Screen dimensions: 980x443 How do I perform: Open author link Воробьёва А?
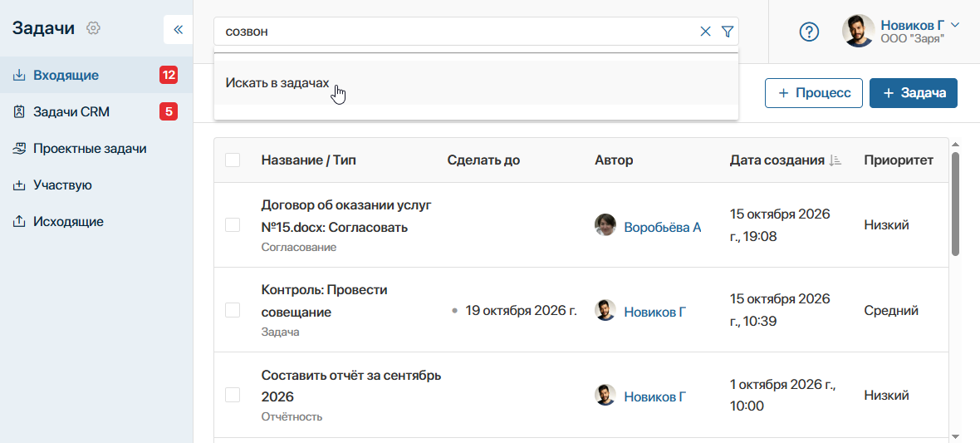coord(663,227)
